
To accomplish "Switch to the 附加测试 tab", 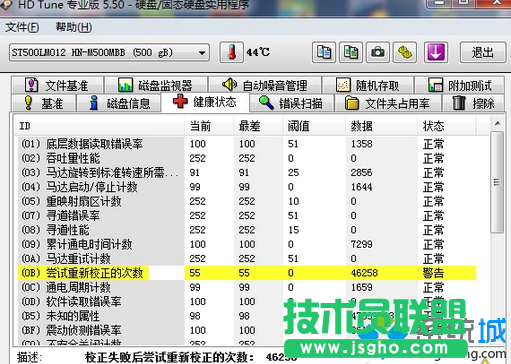I will point(460,85).
